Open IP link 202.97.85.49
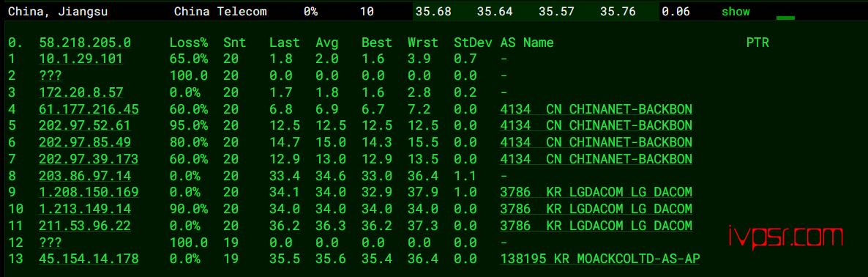868x277 pixels. (x=85, y=142)
